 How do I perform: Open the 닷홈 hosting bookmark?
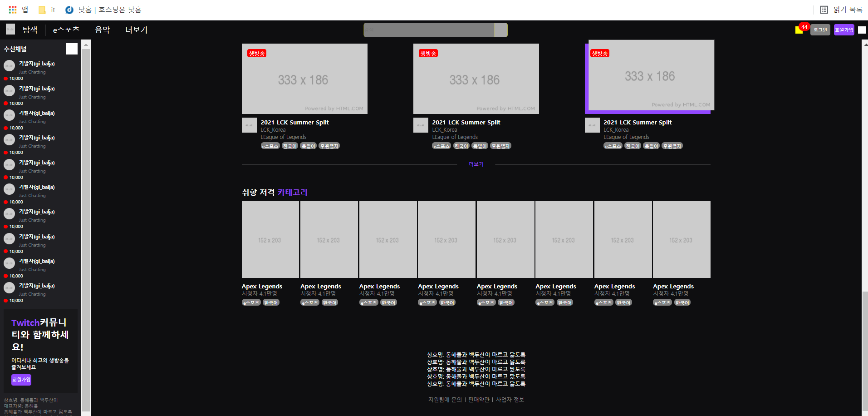(103, 10)
